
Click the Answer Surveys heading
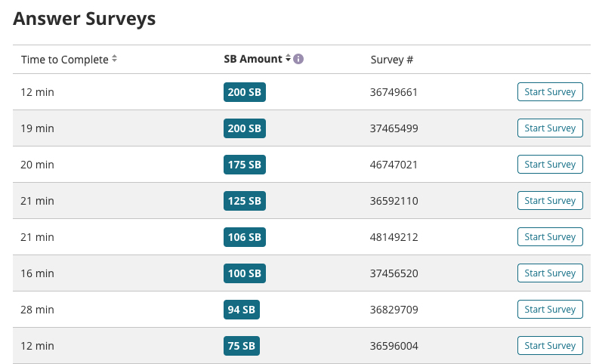[85, 19]
